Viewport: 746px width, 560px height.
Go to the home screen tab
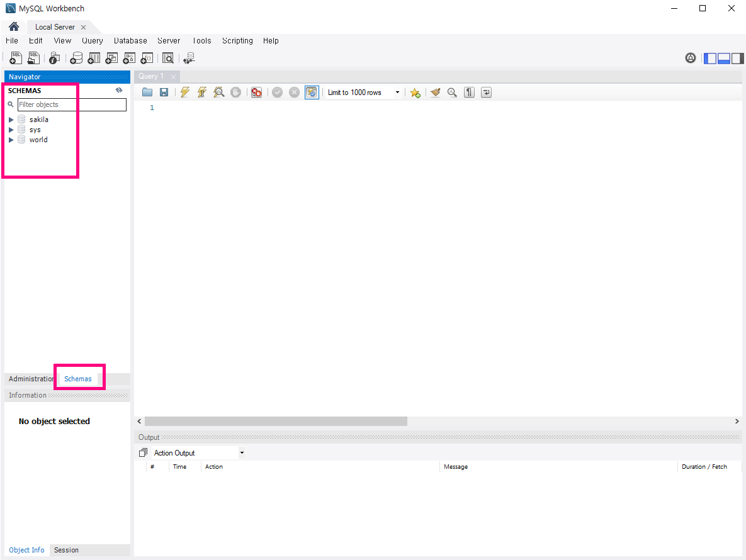pyautogui.click(x=14, y=26)
